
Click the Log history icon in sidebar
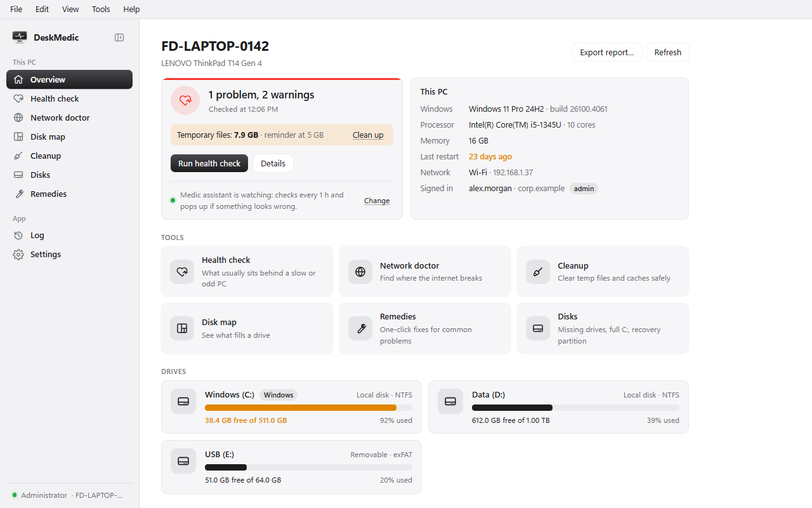[x=18, y=235]
